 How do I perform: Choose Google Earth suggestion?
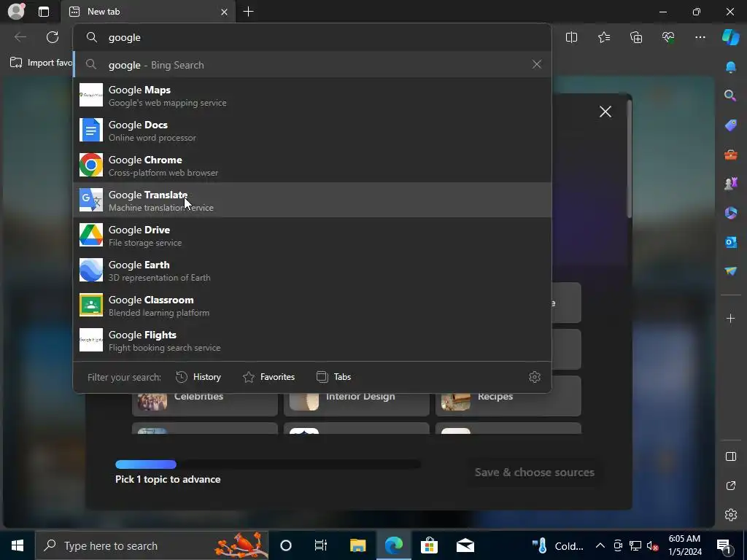[x=312, y=270]
